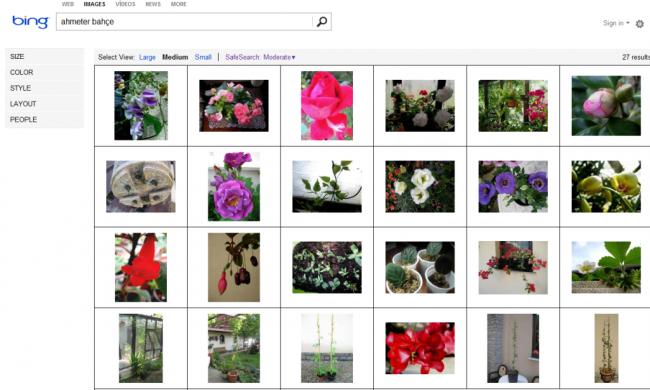Open the large red rose thumbnail
Screen dimensions: 650x390
point(327,105)
